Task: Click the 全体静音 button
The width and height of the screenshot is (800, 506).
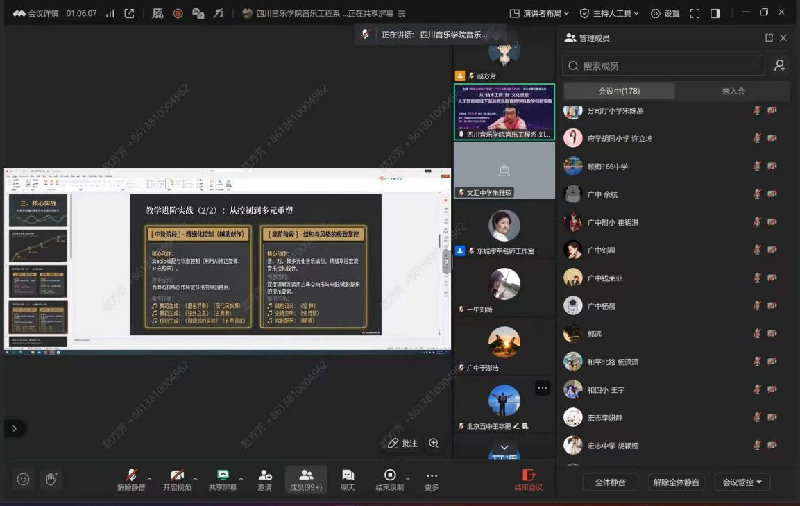Action: 611,482
